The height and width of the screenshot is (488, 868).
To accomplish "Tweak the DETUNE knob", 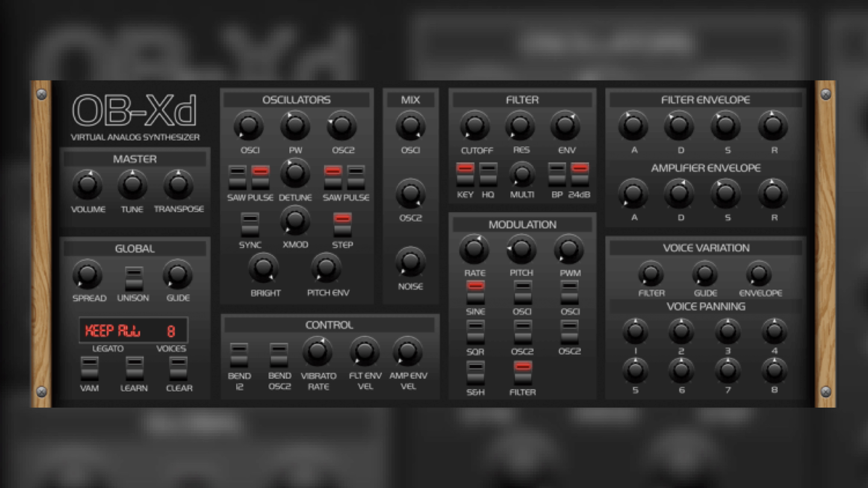I will (295, 175).
